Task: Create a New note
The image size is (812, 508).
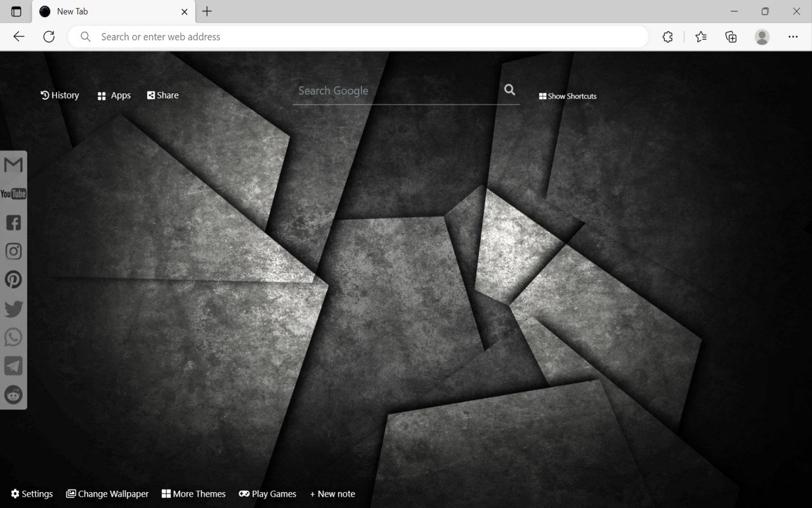Action: click(x=332, y=494)
